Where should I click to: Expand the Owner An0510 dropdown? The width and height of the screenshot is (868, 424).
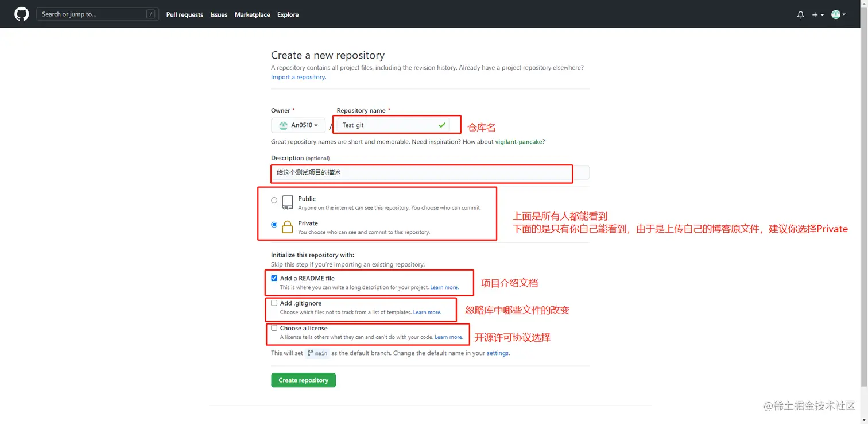coord(299,125)
